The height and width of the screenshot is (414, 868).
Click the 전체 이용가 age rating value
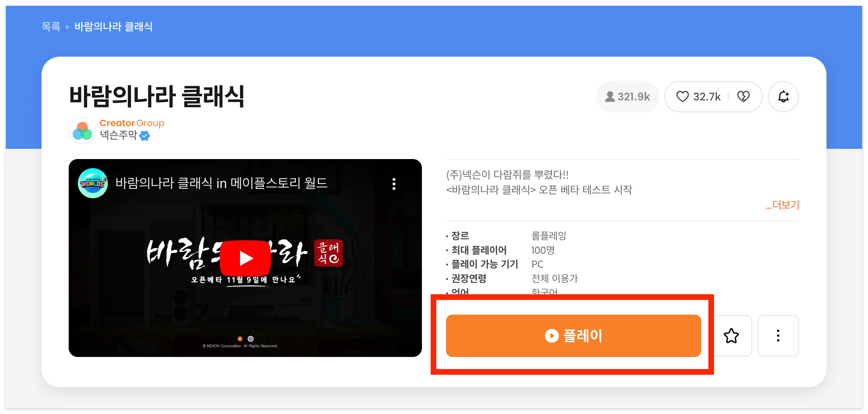[555, 278]
